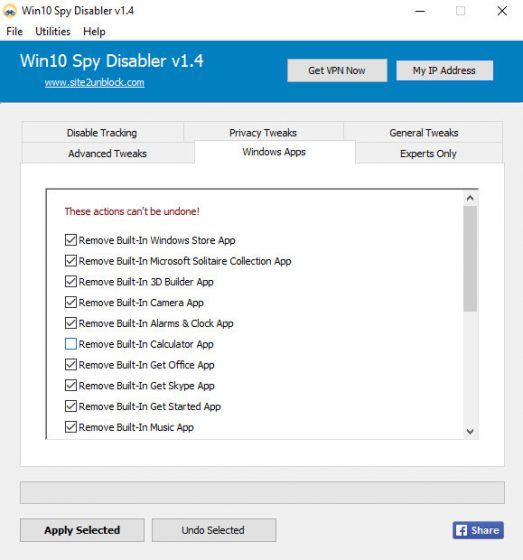
Task: Open the Experts Only tab
Action: (428, 154)
